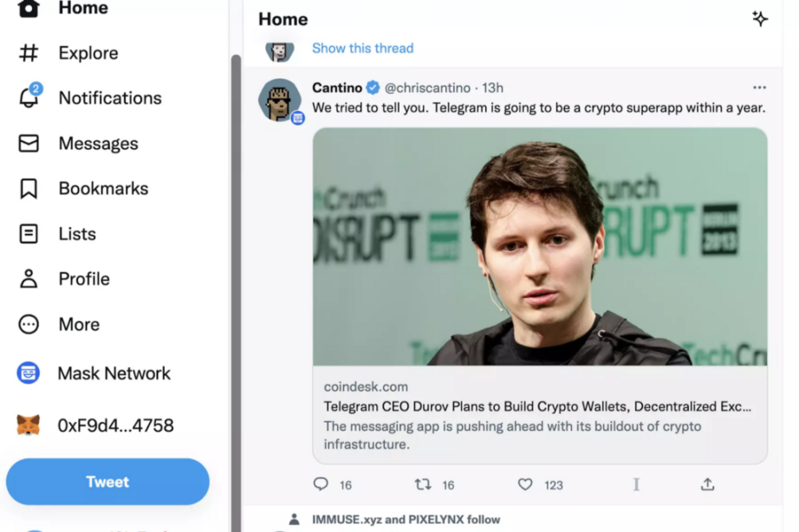Retweet the Telegram superapp tweet
The width and height of the screenshot is (799, 532).
[423, 484]
